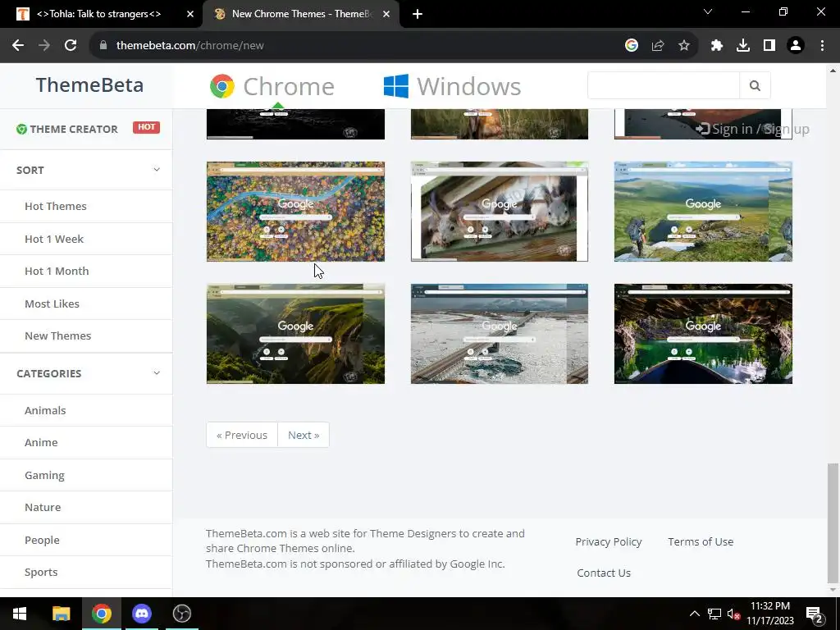Open the Windows Start menu
The image size is (840, 630).
[20, 614]
